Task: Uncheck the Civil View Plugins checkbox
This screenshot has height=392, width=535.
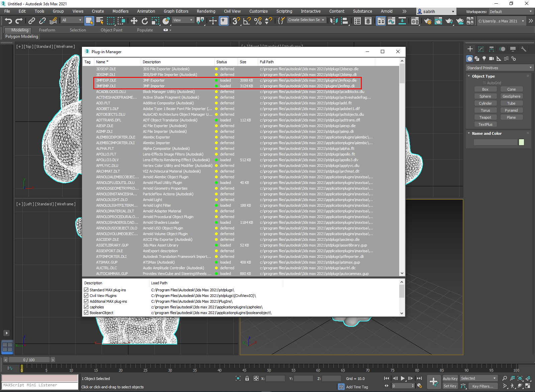Action: click(86, 296)
